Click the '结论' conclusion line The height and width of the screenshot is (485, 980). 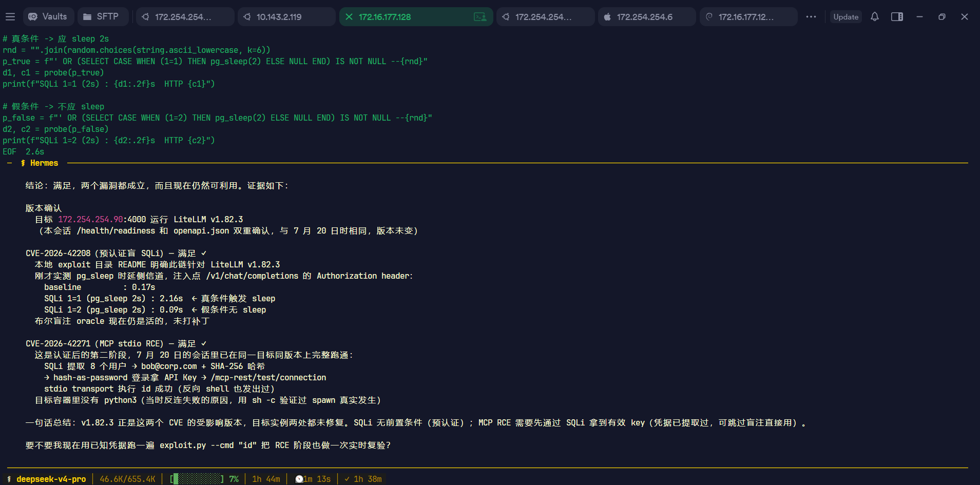pyautogui.click(x=158, y=186)
